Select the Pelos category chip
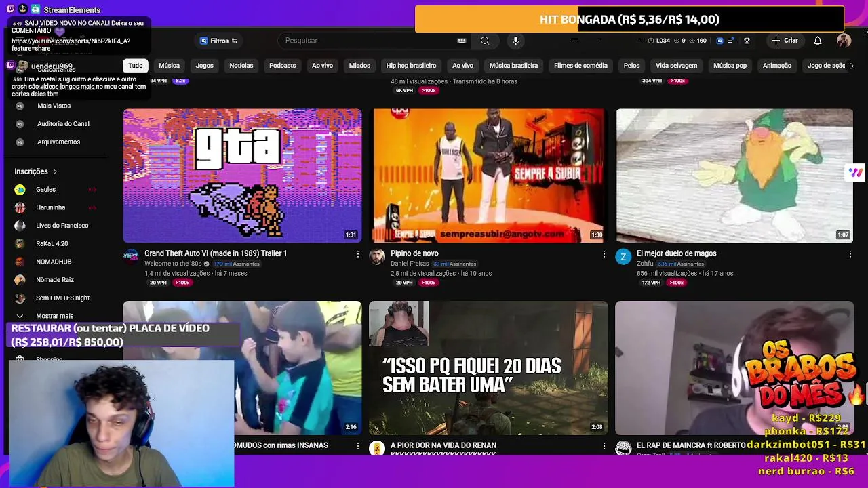Image resolution: width=868 pixels, height=488 pixels. pyautogui.click(x=631, y=66)
